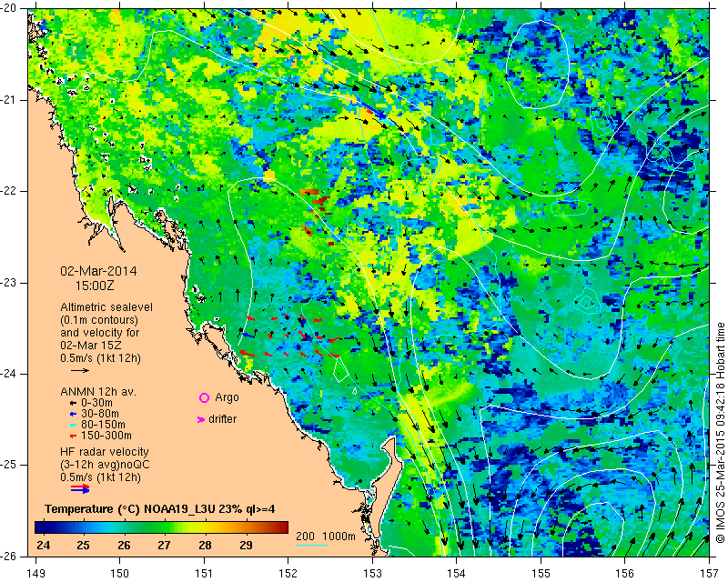Click the '30-80m' depth label
The image size is (728, 582).
coord(100,414)
